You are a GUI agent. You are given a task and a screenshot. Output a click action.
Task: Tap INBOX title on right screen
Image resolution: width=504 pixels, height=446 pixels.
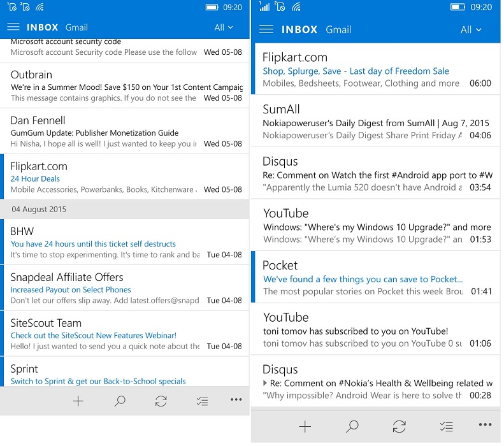coord(299,29)
